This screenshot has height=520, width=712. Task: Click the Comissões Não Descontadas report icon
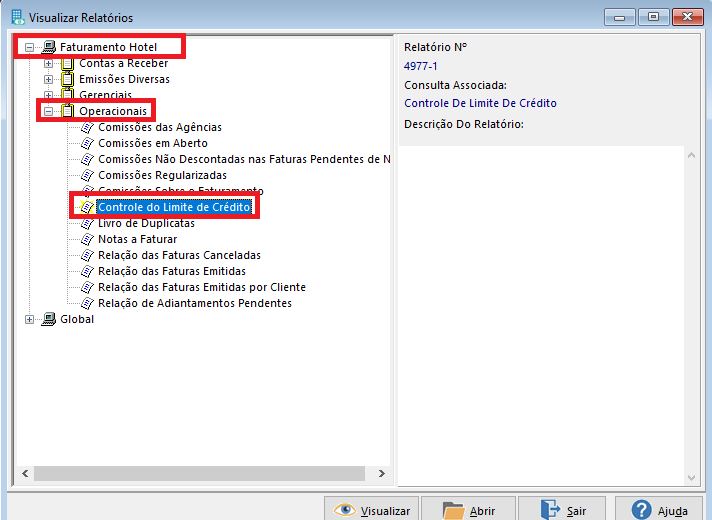[87, 159]
